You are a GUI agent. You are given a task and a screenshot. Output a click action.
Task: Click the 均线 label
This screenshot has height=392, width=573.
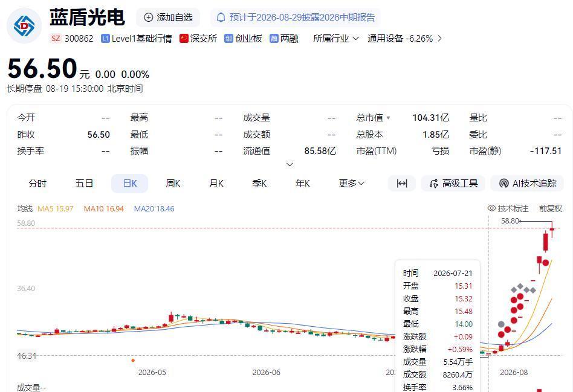point(25,208)
